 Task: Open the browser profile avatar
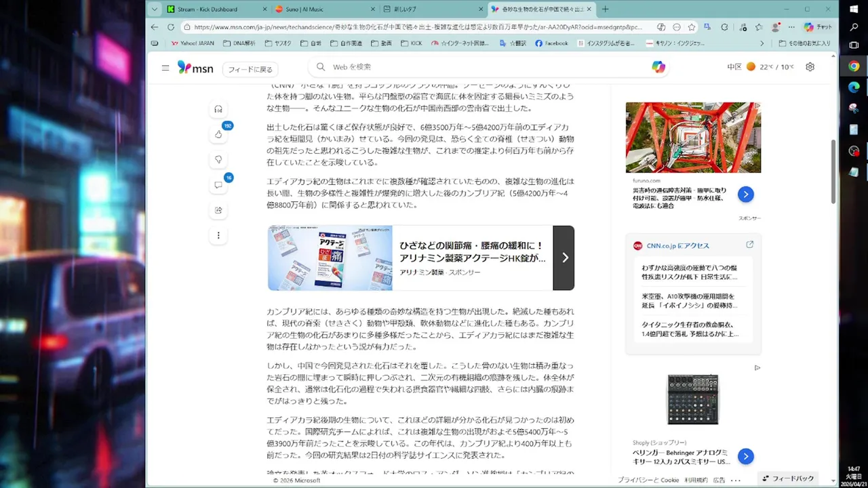click(x=776, y=27)
